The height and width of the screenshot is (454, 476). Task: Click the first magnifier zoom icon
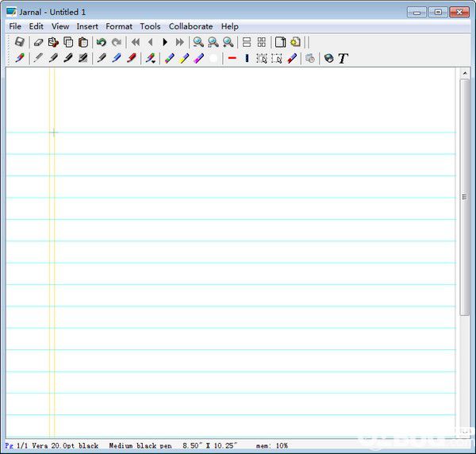pos(198,42)
